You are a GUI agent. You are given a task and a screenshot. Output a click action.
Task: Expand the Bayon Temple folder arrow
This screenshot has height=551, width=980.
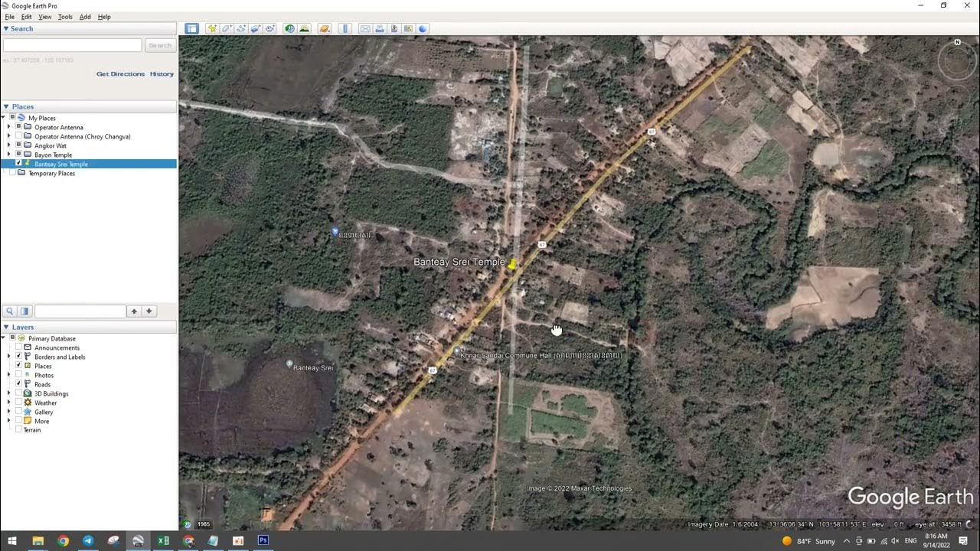[x=9, y=154]
